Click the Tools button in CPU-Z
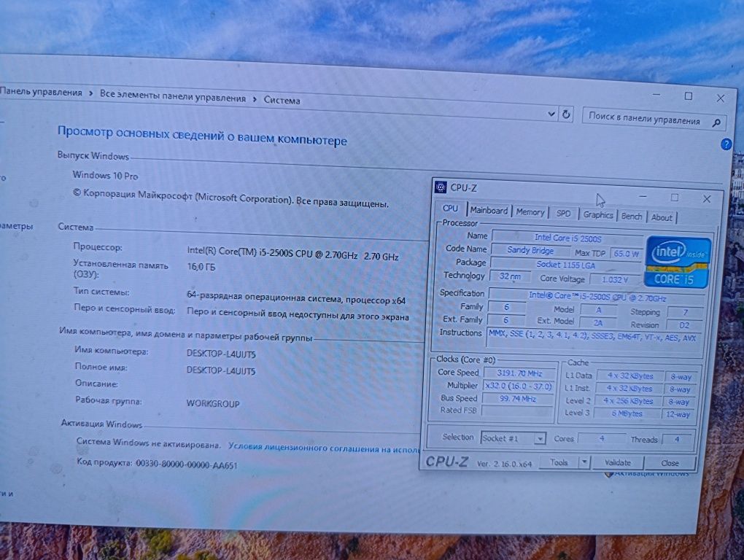The height and width of the screenshot is (560, 744). point(559,462)
